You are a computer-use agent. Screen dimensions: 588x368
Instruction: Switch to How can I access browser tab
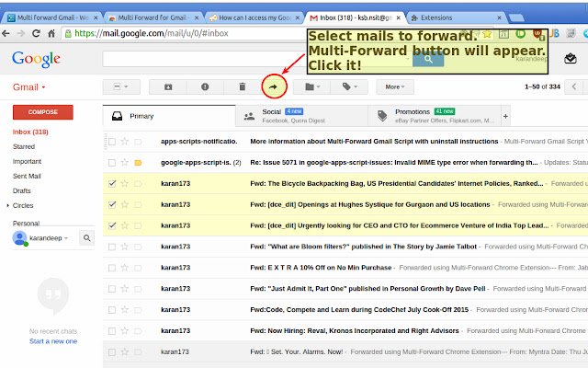(x=254, y=17)
